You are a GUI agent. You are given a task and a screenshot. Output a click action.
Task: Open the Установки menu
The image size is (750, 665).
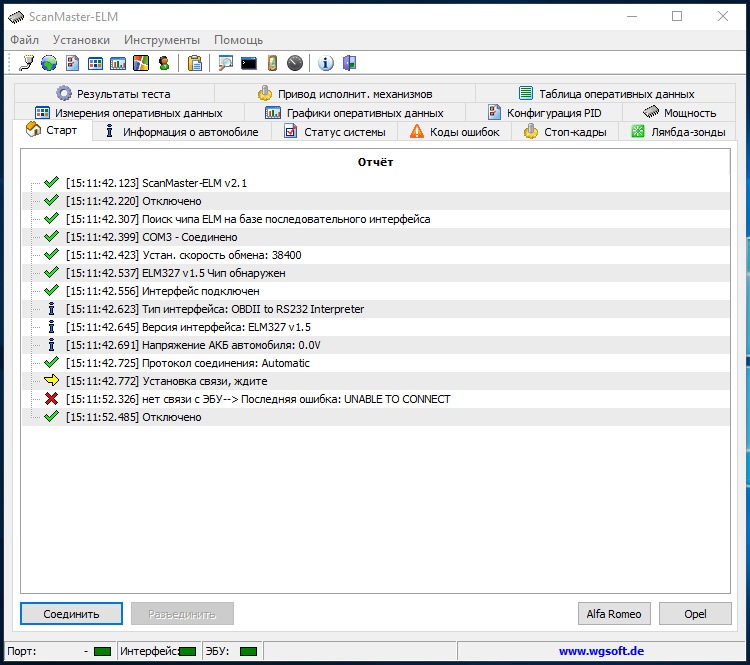coord(81,40)
